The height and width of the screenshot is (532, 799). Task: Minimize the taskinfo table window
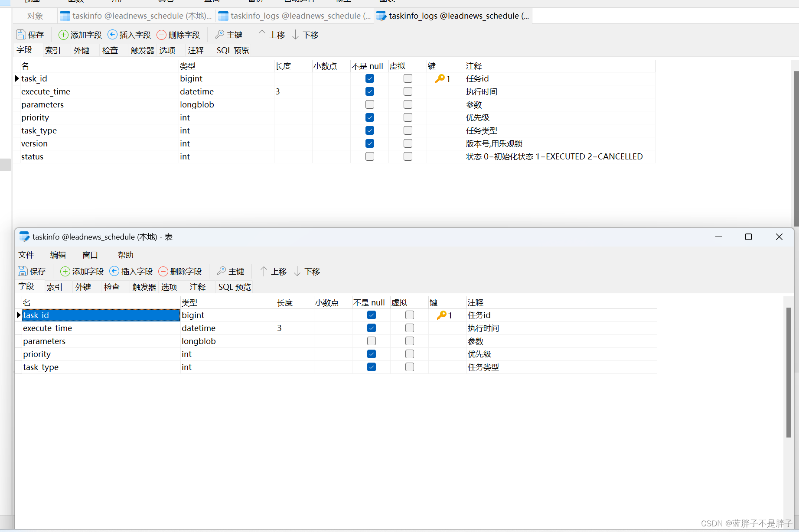pyautogui.click(x=718, y=237)
